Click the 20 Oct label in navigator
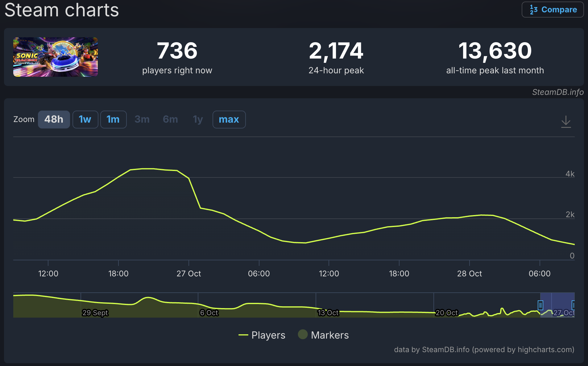The height and width of the screenshot is (366, 588). pyautogui.click(x=446, y=313)
